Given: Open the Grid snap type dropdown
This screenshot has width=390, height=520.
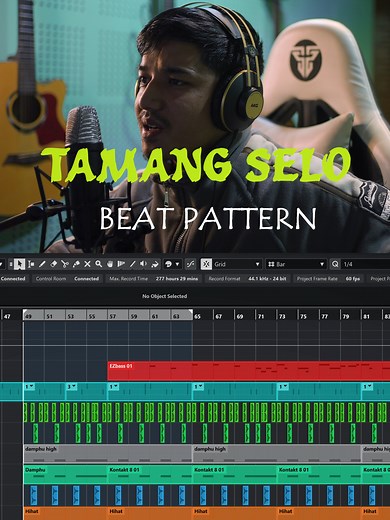Looking at the screenshot, I should tap(237, 264).
